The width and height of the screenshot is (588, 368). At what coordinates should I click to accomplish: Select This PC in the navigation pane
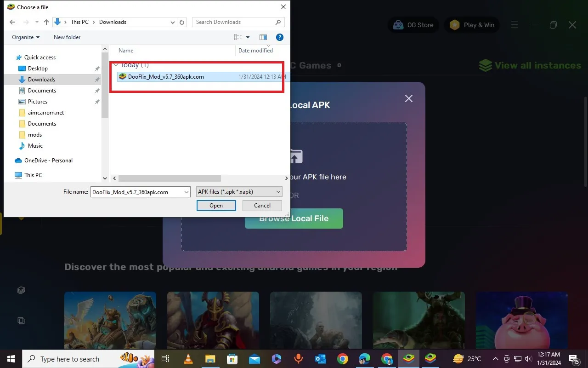33,175
